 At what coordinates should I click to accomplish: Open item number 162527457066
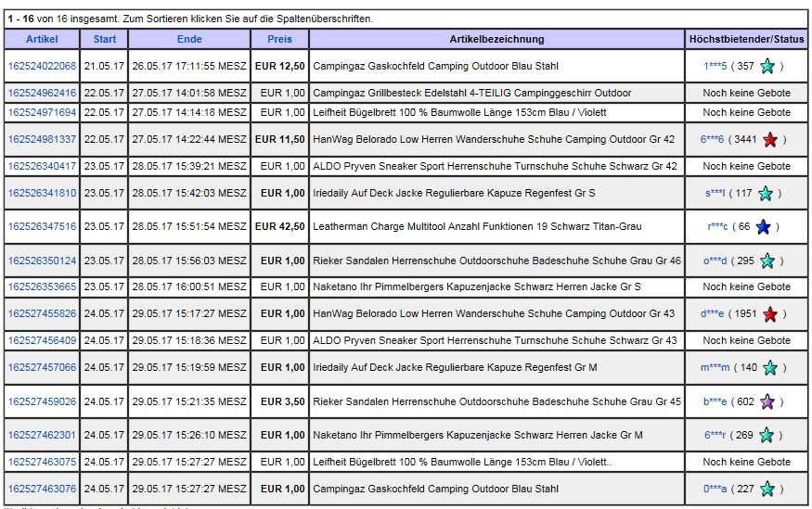pyautogui.click(x=42, y=367)
